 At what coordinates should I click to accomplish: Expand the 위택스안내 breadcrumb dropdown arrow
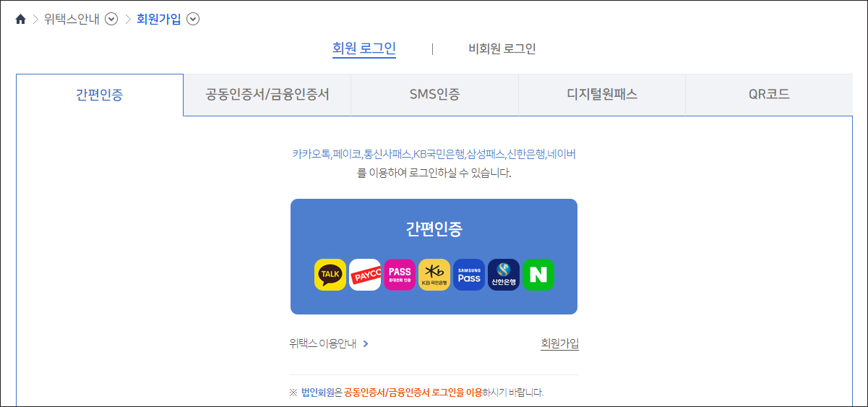coord(111,20)
